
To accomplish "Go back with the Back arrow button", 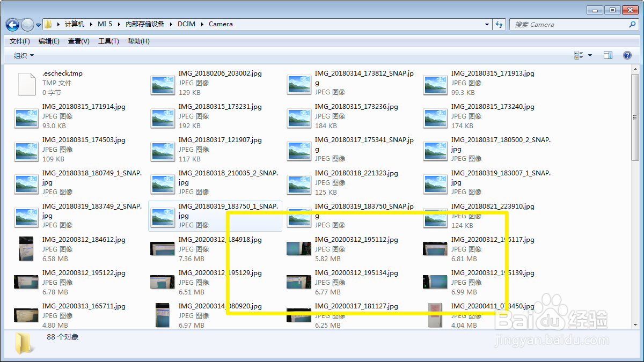I will pos(12,25).
